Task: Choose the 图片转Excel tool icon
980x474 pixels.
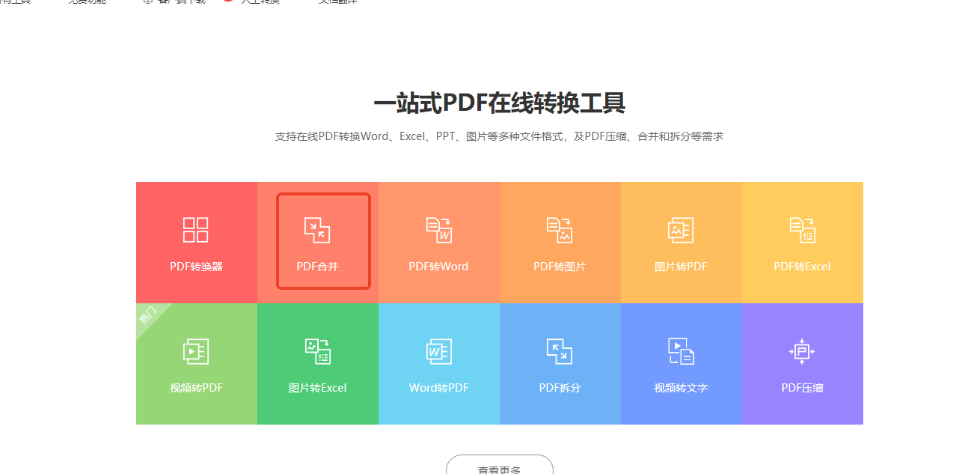Action: [x=317, y=351]
